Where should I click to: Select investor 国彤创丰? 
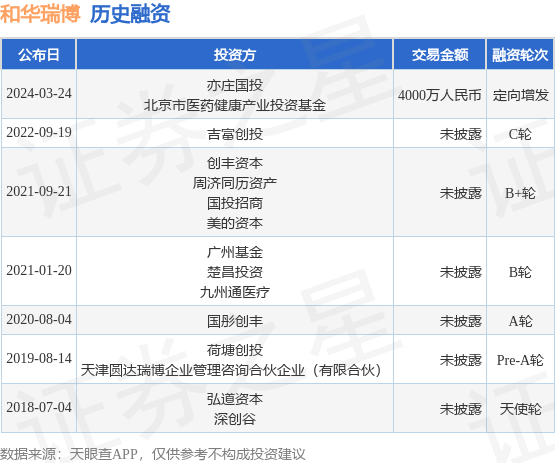click(x=235, y=321)
